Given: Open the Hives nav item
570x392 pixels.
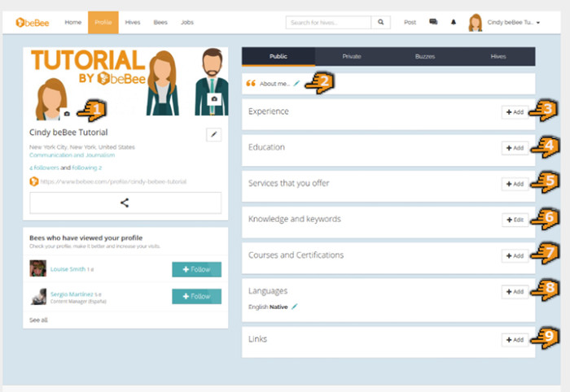Looking at the screenshot, I should 133,23.
